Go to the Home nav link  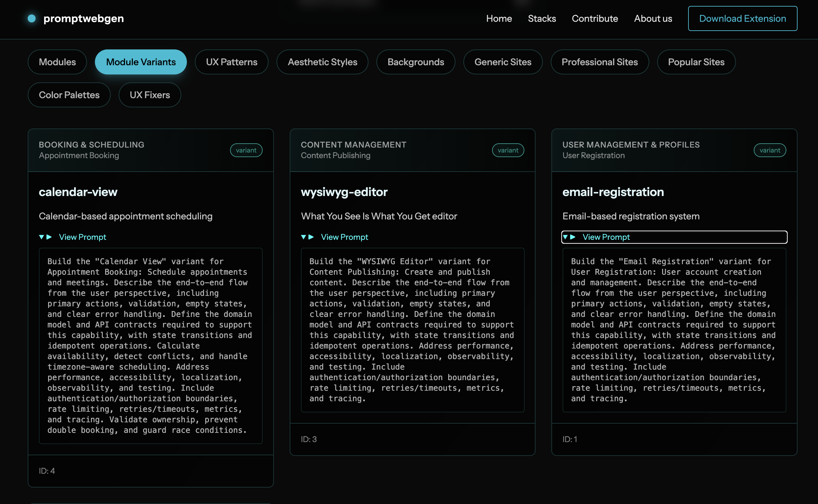499,18
